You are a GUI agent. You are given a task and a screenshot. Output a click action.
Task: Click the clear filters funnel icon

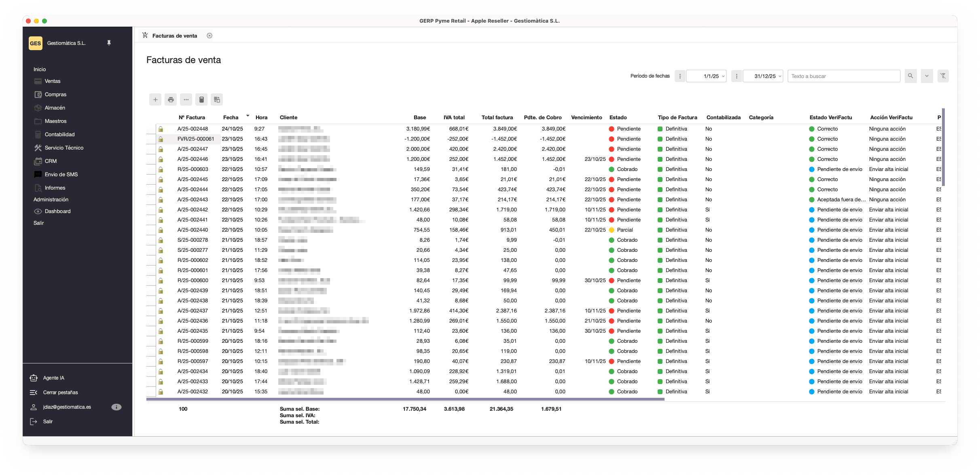pyautogui.click(x=943, y=76)
